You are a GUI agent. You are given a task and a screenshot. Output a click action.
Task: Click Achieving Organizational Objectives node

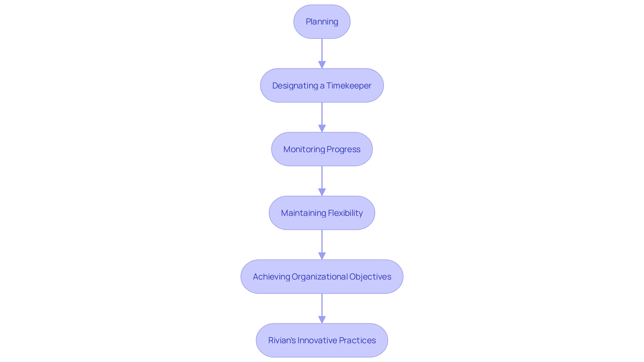tap(322, 276)
